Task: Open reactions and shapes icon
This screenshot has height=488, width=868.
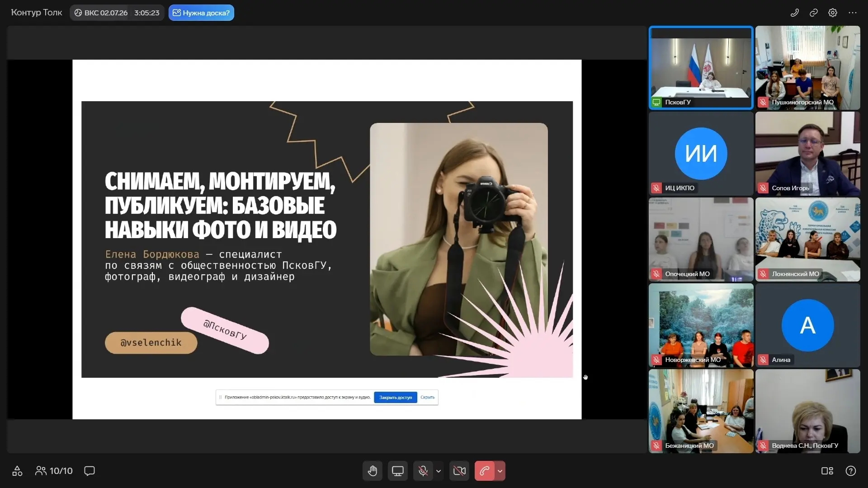Action: point(17,471)
